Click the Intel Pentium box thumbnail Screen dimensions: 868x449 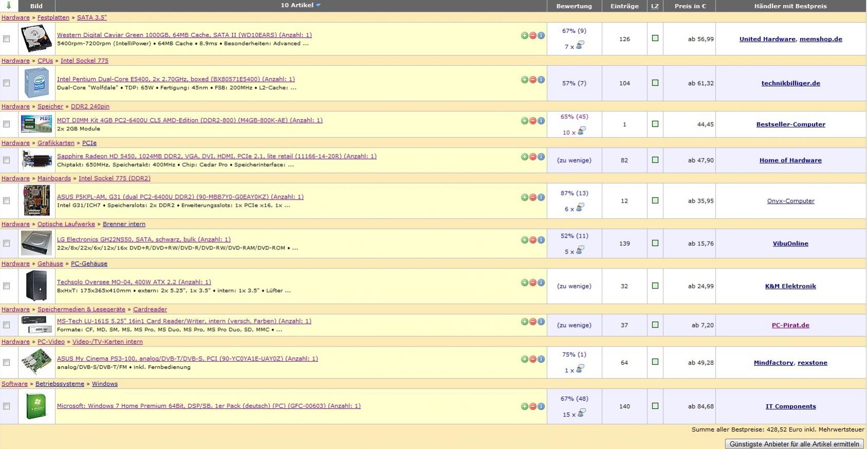tap(37, 83)
